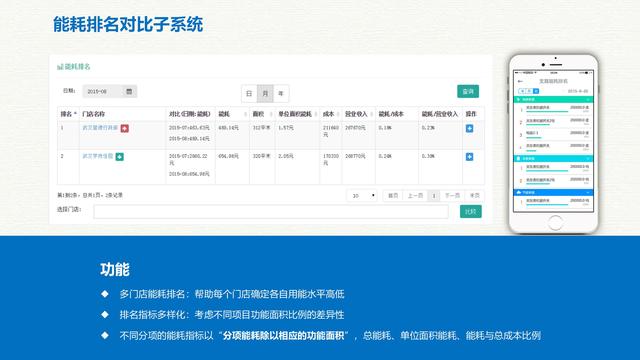Click the green 比较 compare button
640x360 pixels.
[471, 211]
